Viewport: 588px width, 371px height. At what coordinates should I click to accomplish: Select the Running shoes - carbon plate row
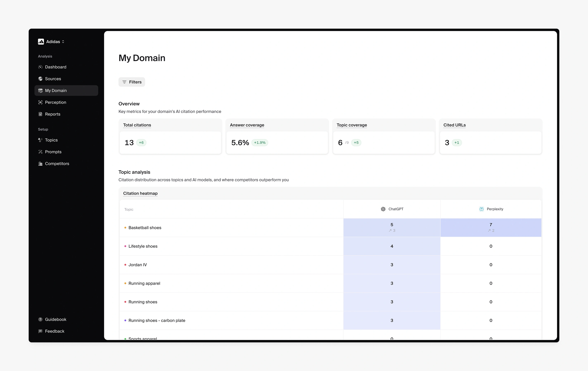[x=231, y=321]
